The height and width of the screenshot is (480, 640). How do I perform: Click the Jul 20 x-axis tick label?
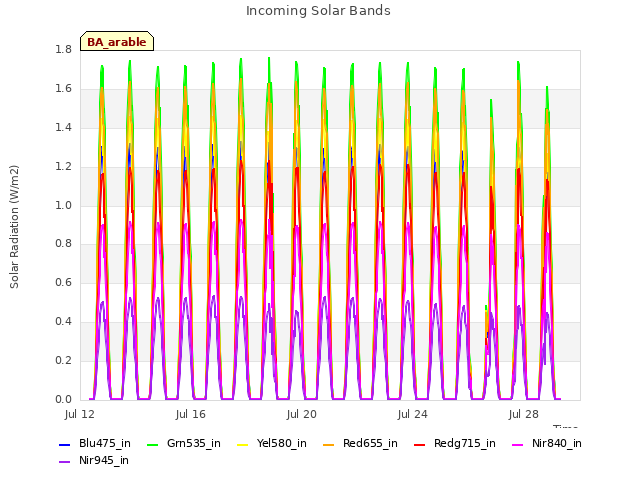pos(302,414)
